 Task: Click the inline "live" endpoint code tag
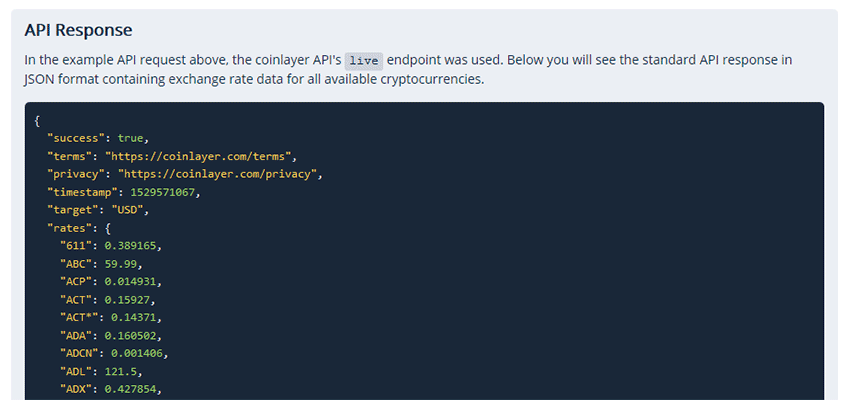[363, 60]
